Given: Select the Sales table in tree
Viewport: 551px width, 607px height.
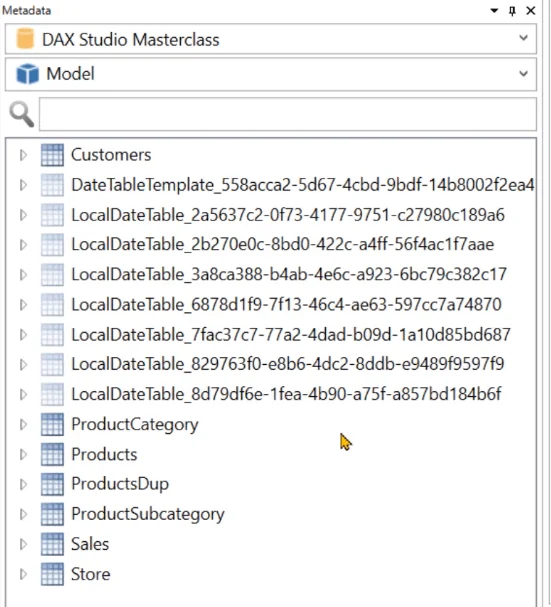Looking at the screenshot, I should click(x=90, y=544).
